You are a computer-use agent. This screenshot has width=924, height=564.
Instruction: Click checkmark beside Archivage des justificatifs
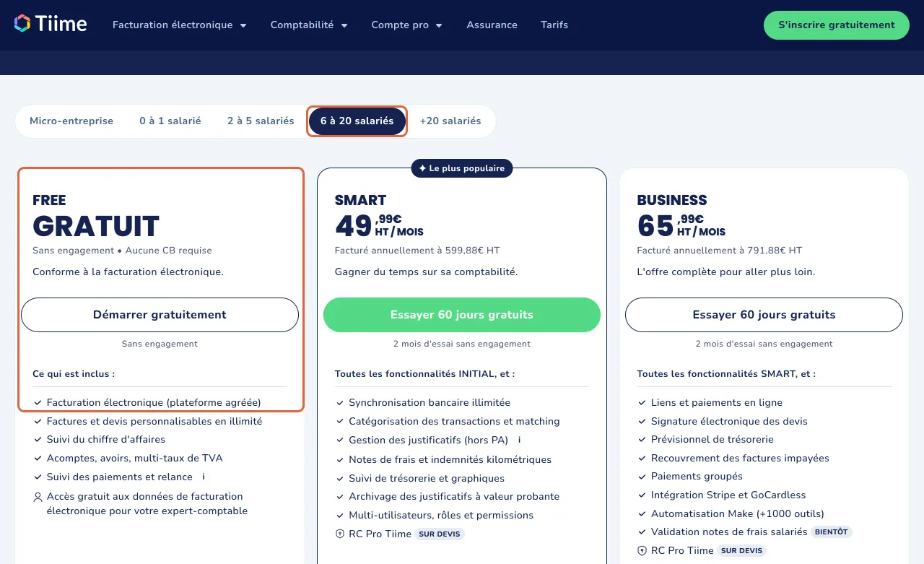340,496
